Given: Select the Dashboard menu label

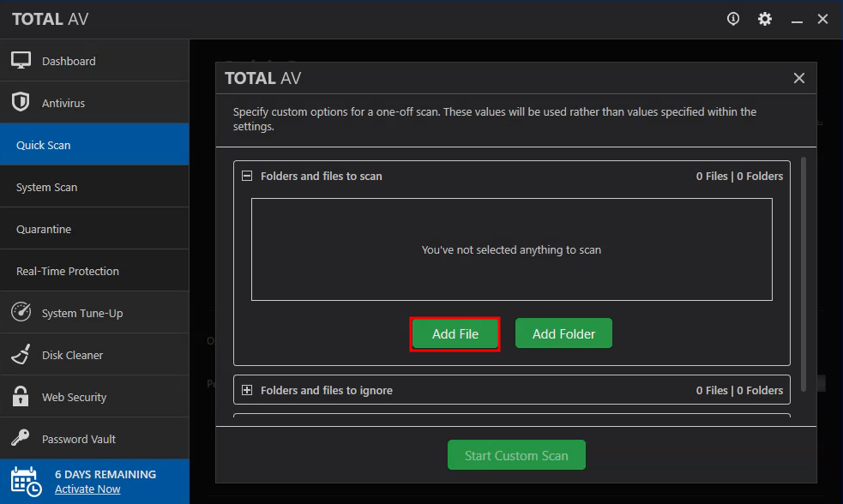Looking at the screenshot, I should pos(69,61).
